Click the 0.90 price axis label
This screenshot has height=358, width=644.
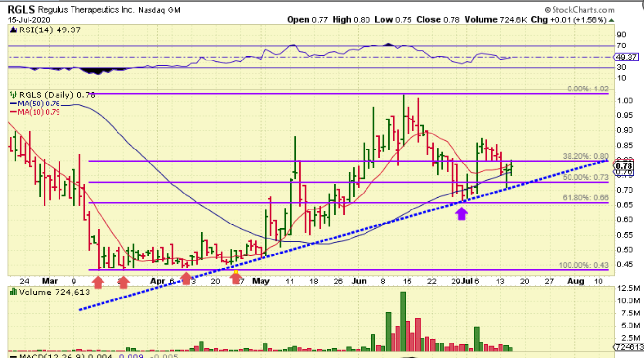[626, 130]
